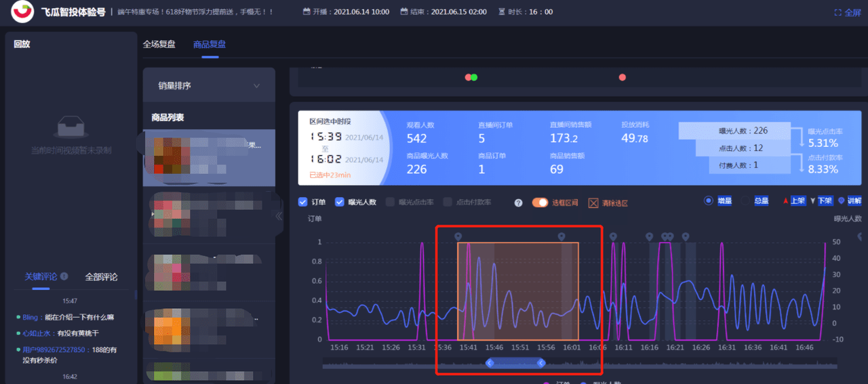The width and height of the screenshot is (868, 384).
Task: Open the 全部评论 comments tab
Action: pyautogui.click(x=101, y=277)
